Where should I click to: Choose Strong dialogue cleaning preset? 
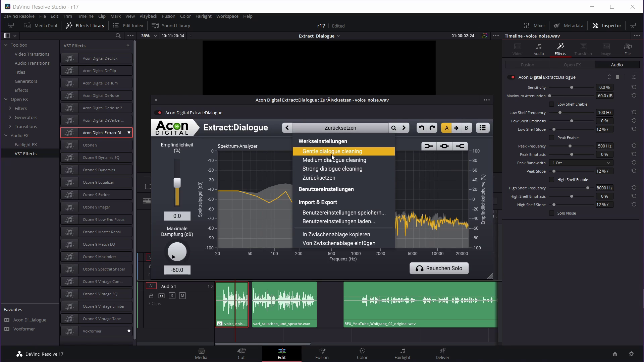tap(343, 169)
